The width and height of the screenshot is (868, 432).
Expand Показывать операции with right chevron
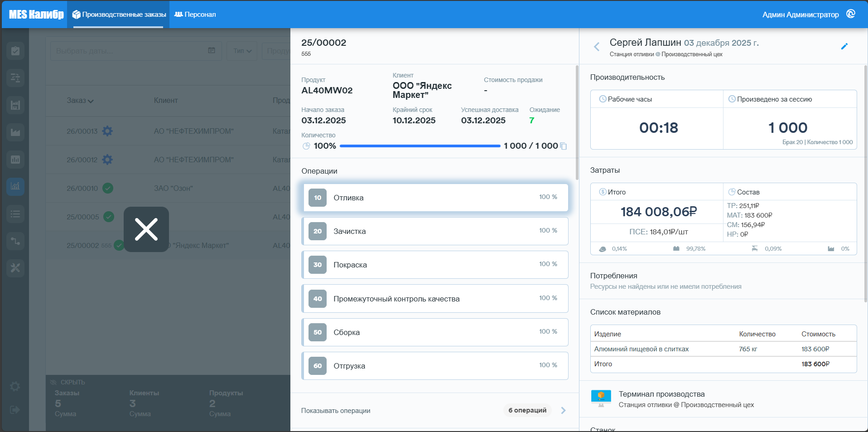pyautogui.click(x=563, y=410)
